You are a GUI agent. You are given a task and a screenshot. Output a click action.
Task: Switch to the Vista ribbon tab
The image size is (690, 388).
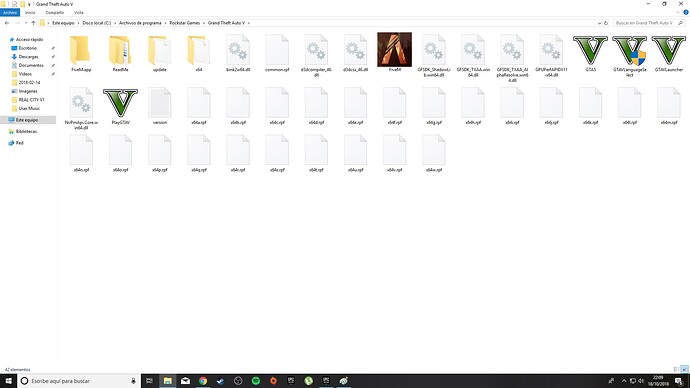(78, 12)
